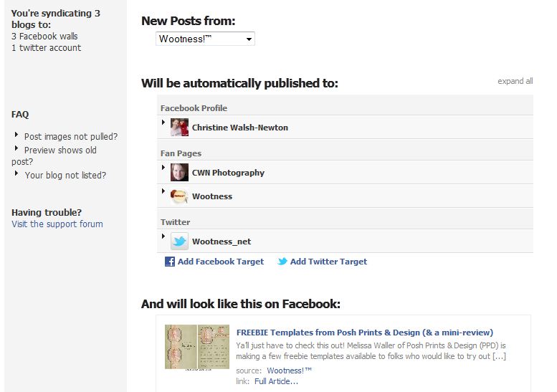Click CWN Photography fan page avatar

pyautogui.click(x=179, y=172)
